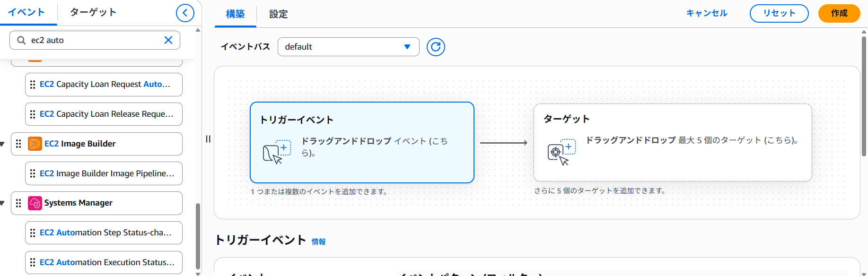Grab drag handle of EC2 Image Builder group
The image size is (868, 276).
18,144
